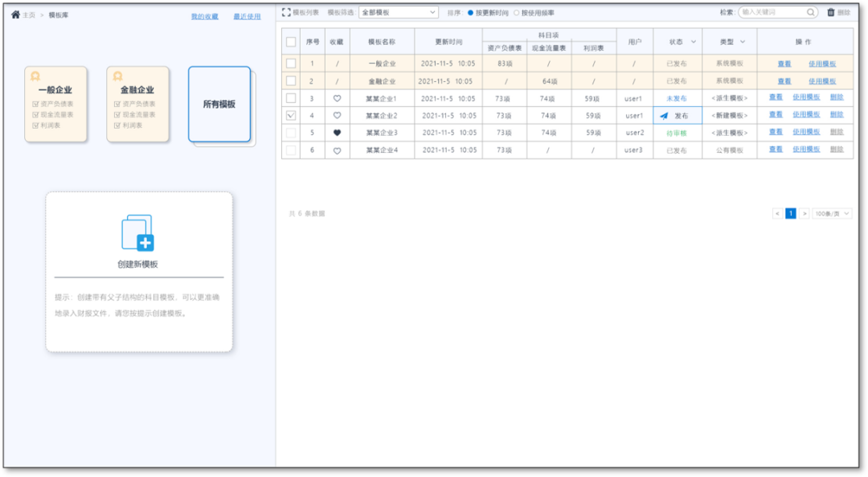
Task: Open the 100条/页 page size dropdown
Action: point(832,213)
